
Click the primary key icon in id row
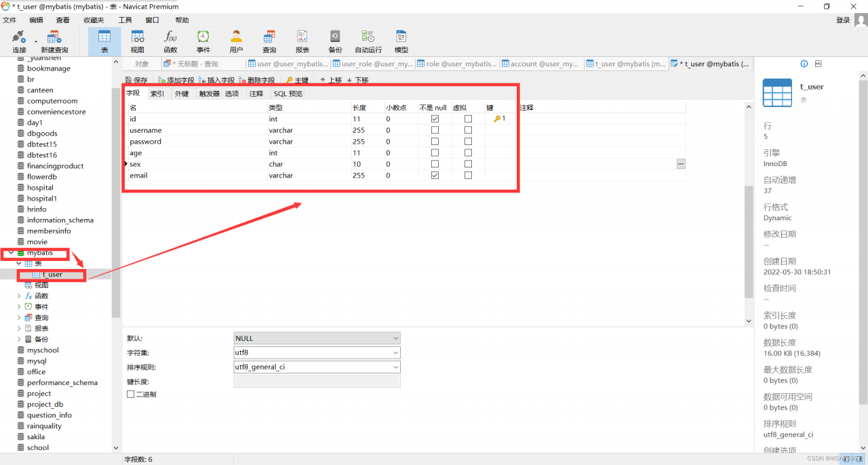pyautogui.click(x=497, y=119)
